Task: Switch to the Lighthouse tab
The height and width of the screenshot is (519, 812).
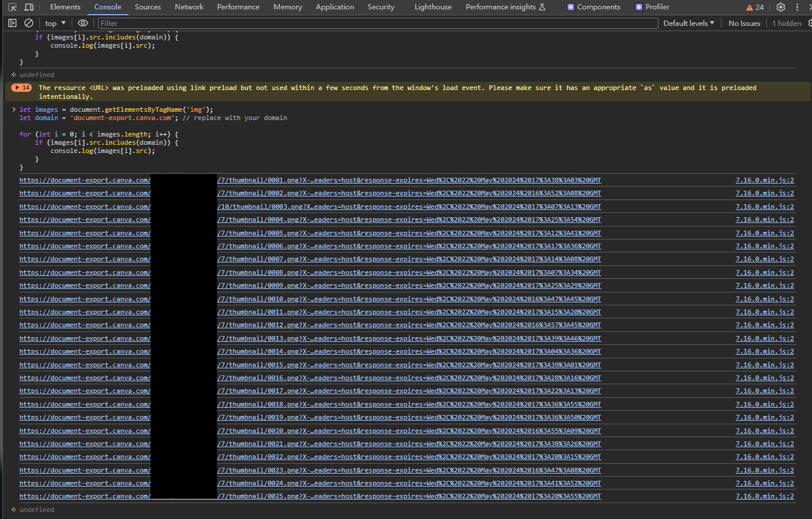Action: coord(433,7)
